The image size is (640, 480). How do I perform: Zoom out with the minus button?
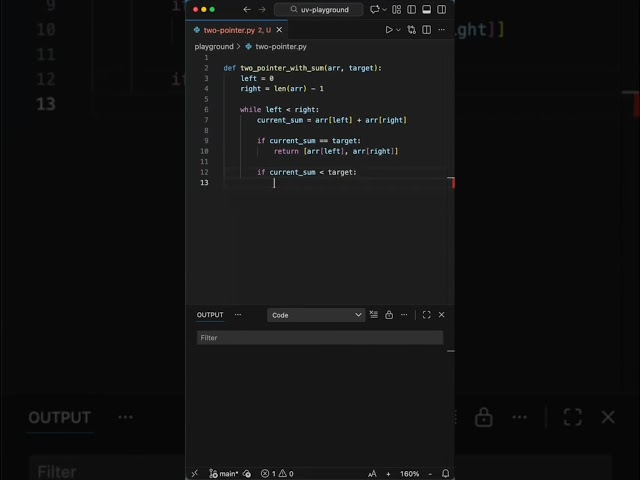[430, 473]
